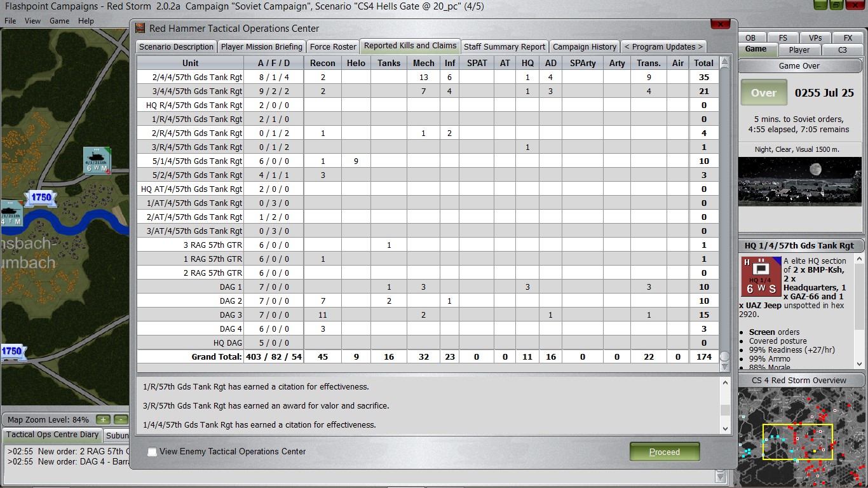Click the map zoom out minus button
868x488 pixels.
pyautogui.click(x=120, y=419)
